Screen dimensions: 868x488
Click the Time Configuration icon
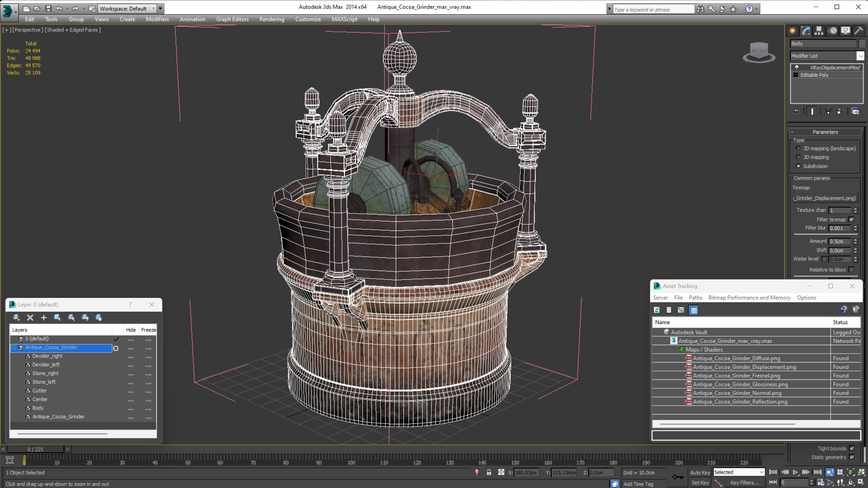pyautogui.click(x=821, y=482)
